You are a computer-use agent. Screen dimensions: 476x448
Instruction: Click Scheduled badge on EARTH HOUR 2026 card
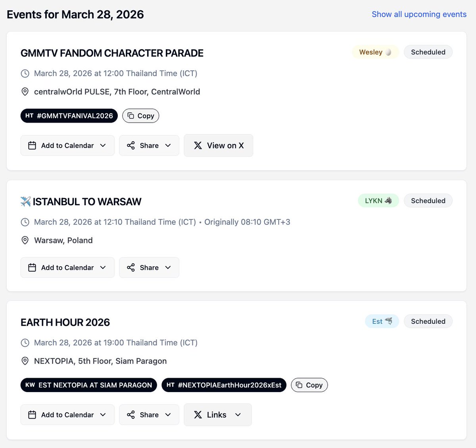coord(428,321)
